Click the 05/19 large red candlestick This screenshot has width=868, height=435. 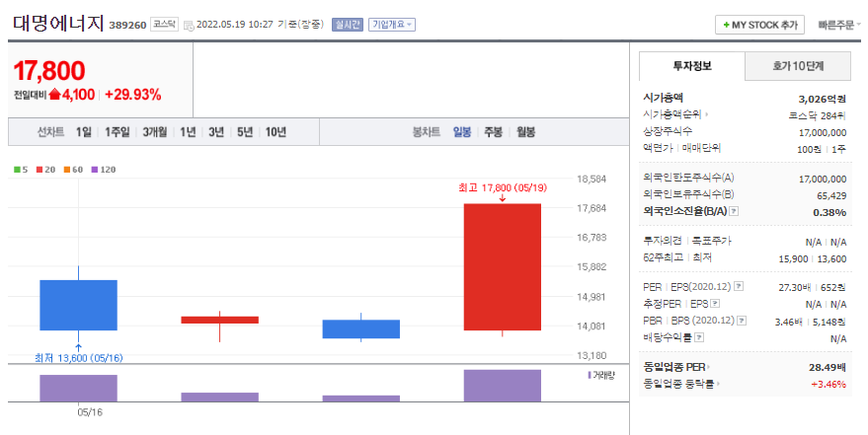502,267
